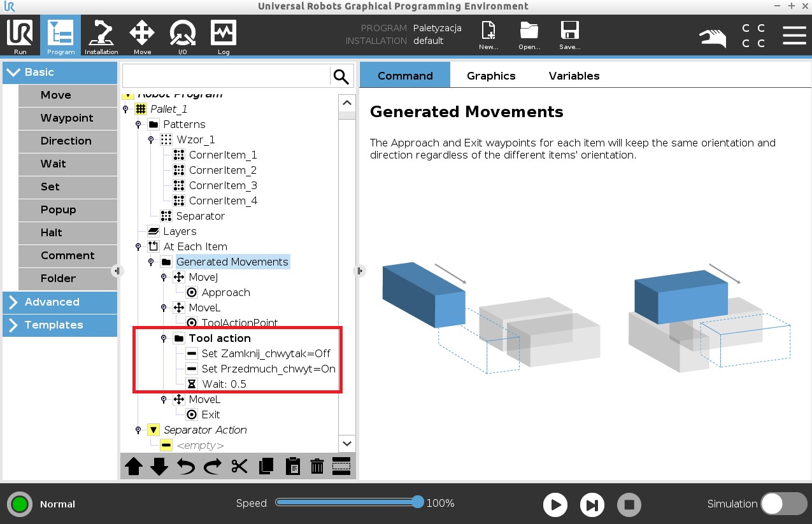The height and width of the screenshot is (524, 812).
Task: Insert a Move command
Action: pos(68,95)
